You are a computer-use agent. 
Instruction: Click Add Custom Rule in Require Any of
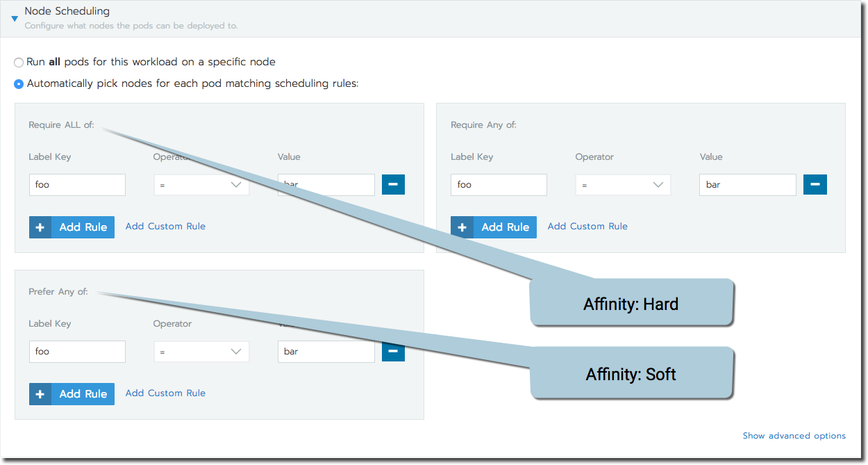[x=587, y=227]
